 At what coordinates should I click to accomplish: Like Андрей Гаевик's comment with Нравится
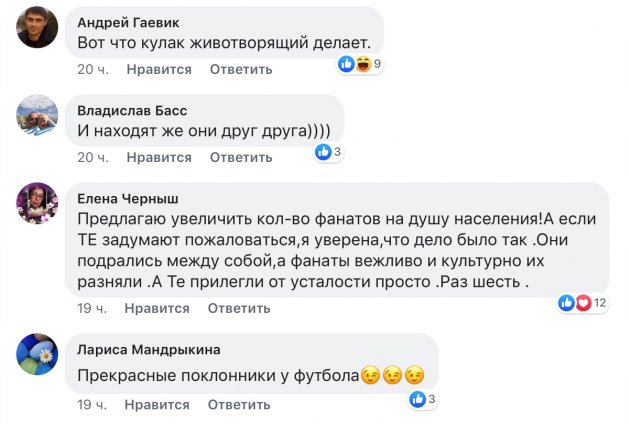159,70
